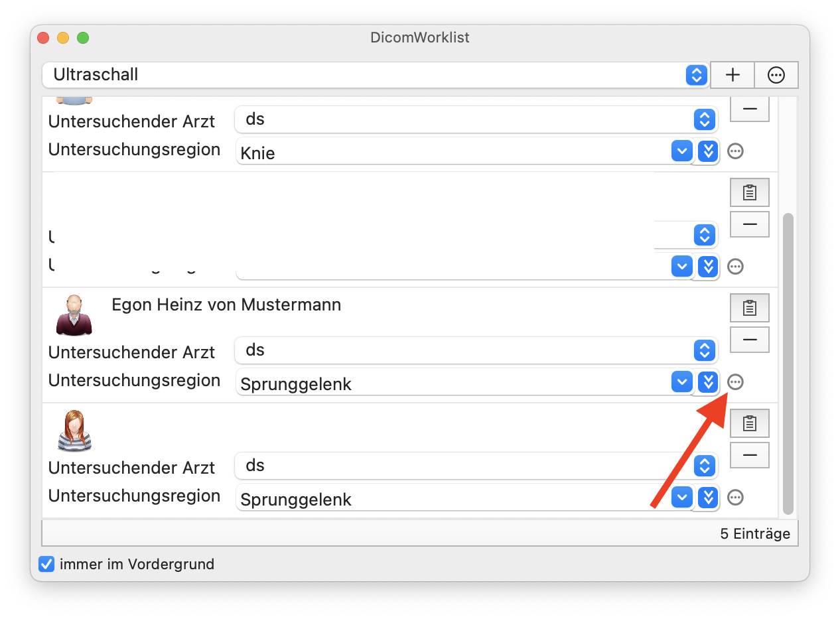Click minus button above the Knie row
The width and height of the screenshot is (840, 617).
(x=750, y=109)
